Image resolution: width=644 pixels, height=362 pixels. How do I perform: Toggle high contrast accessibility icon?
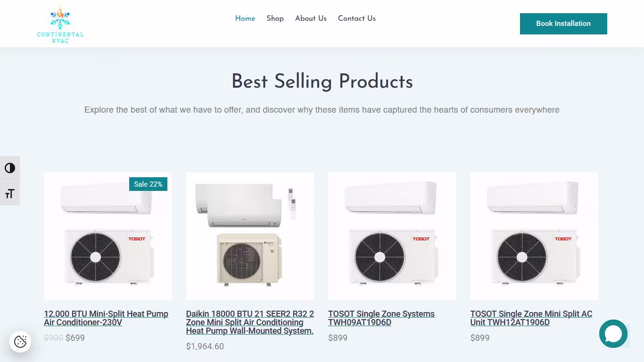click(x=10, y=168)
